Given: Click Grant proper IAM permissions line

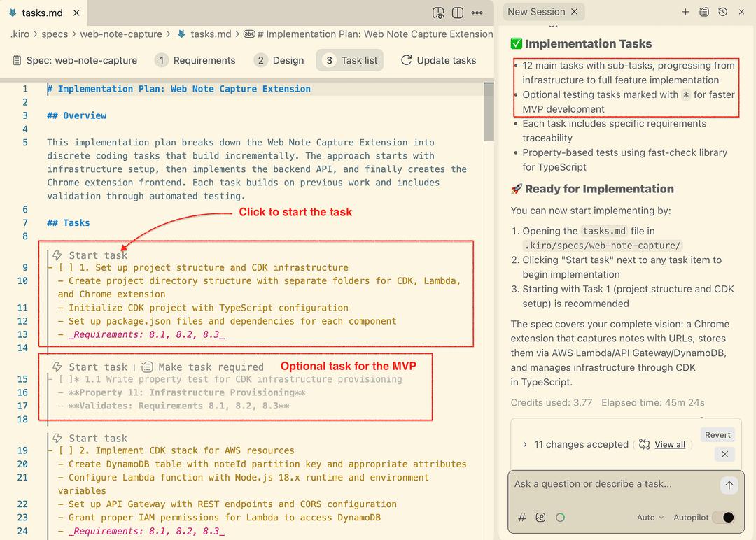Looking at the screenshot, I should pos(219,518).
